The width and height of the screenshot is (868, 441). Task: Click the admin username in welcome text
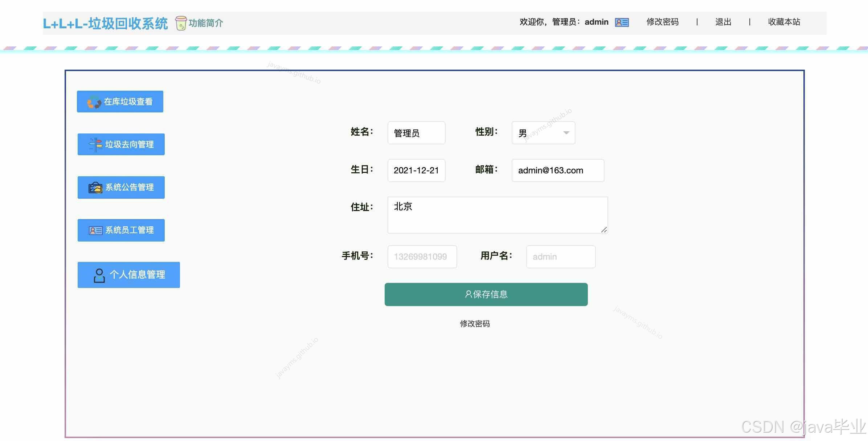pos(596,22)
